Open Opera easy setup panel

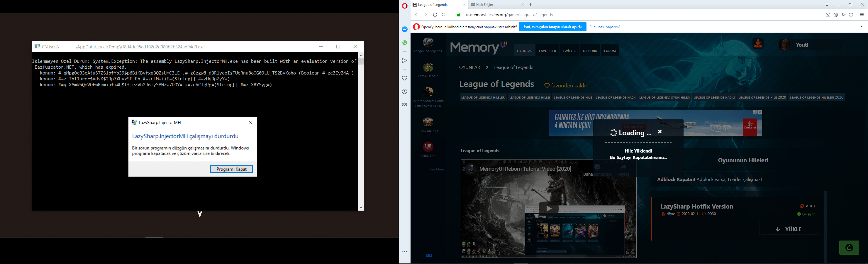point(862,15)
